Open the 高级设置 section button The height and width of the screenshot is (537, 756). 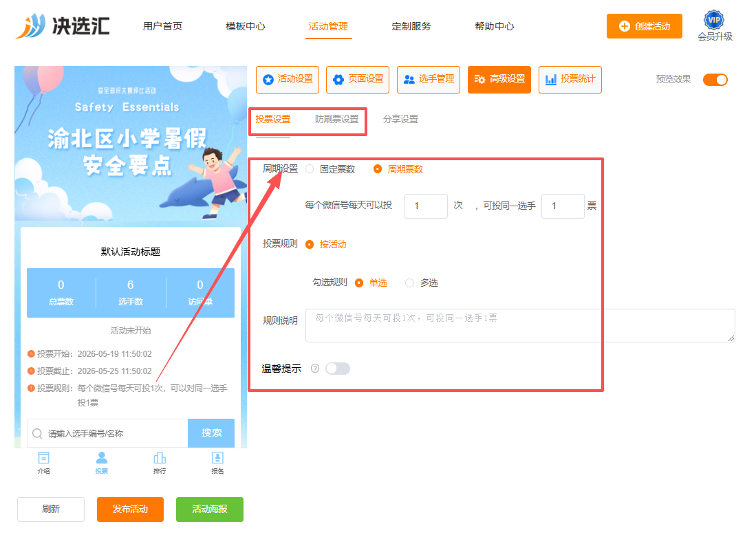[499, 80]
